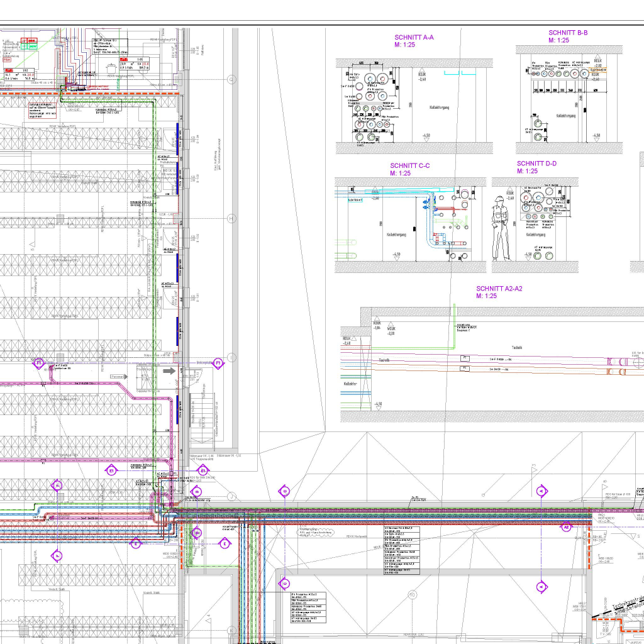Select the SCHNITT A2-A2 title
This screenshot has height=644, width=644.
click(x=499, y=289)
